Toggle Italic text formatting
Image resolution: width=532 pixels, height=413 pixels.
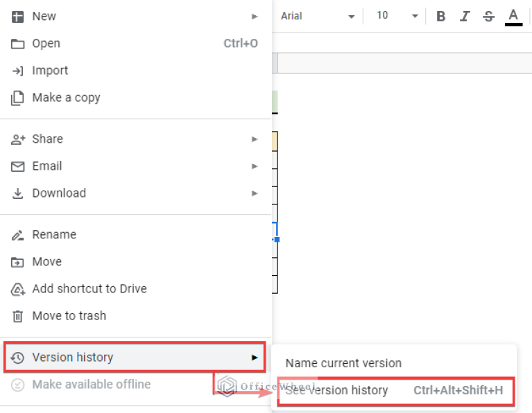coord(465,16)
